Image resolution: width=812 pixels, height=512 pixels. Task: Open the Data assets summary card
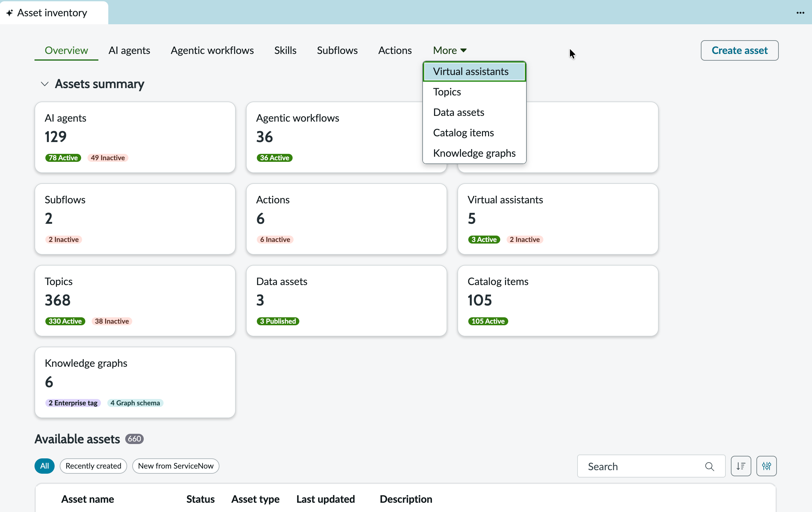pyautogui.click(x=346, y=301)
